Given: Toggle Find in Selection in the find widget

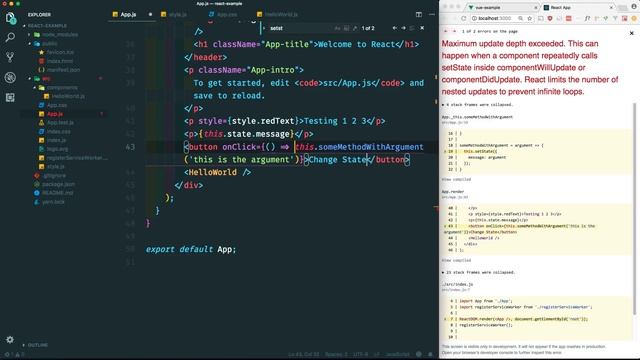Looking at the screenshot, I should (412, 28).
